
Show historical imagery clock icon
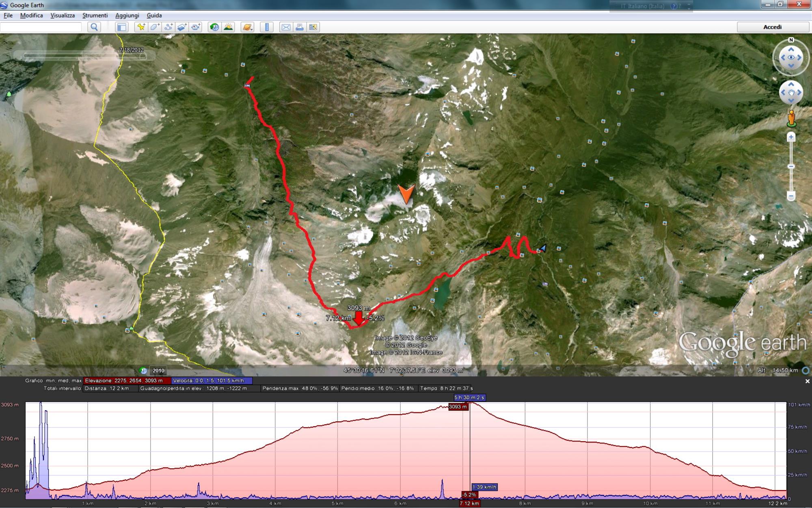pos(214,27)
